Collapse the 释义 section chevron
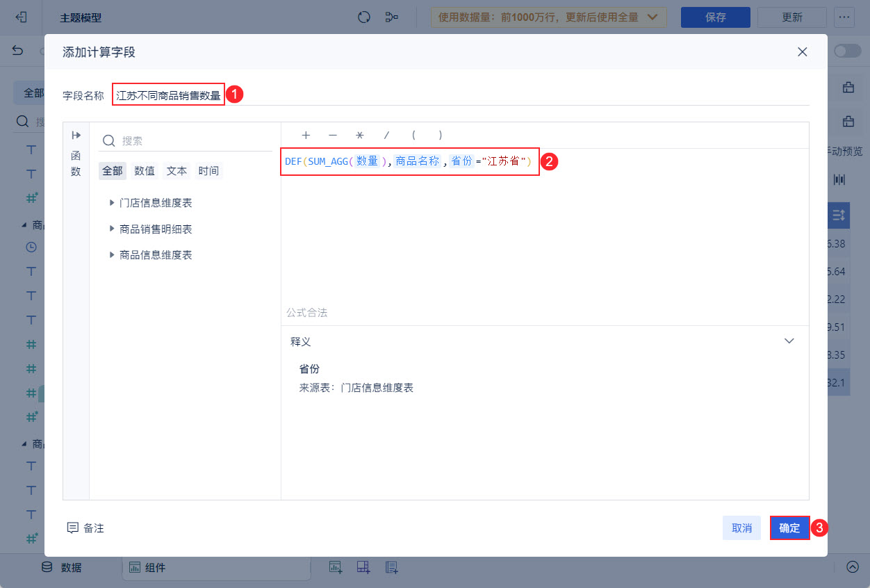The image size is (870, 588). click(789, 341)
